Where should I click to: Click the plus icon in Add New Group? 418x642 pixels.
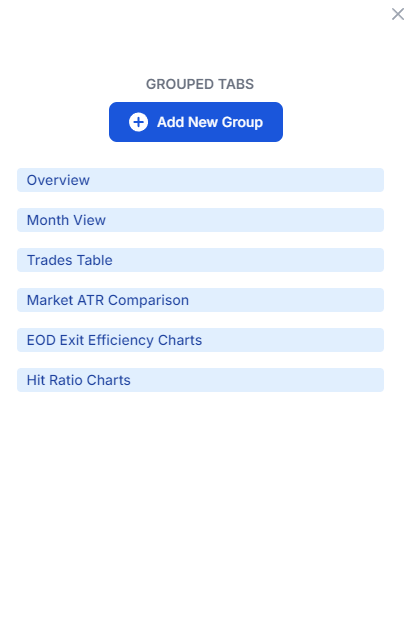[x=138, y=122]
